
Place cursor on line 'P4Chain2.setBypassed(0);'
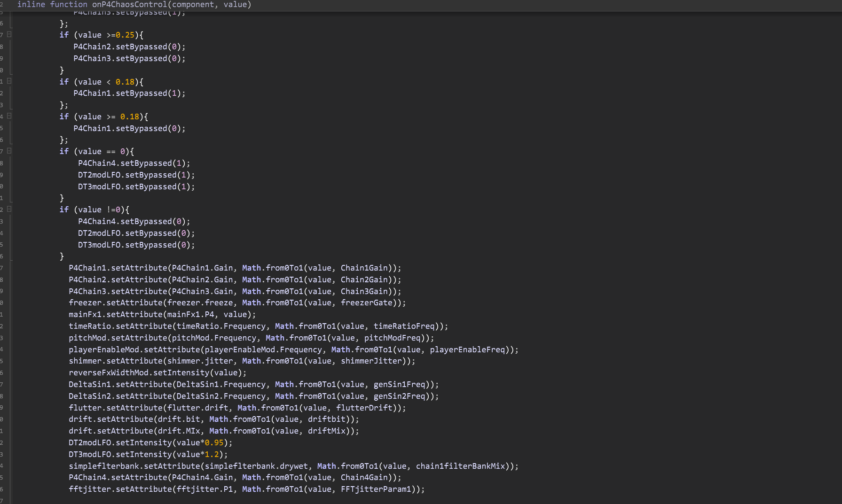click(129, 47)
